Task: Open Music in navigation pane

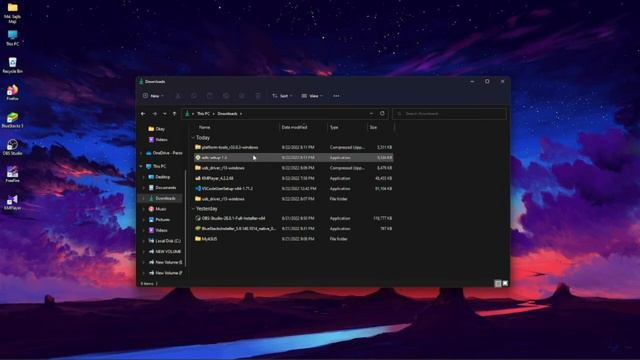Action: tap(160, 209)
